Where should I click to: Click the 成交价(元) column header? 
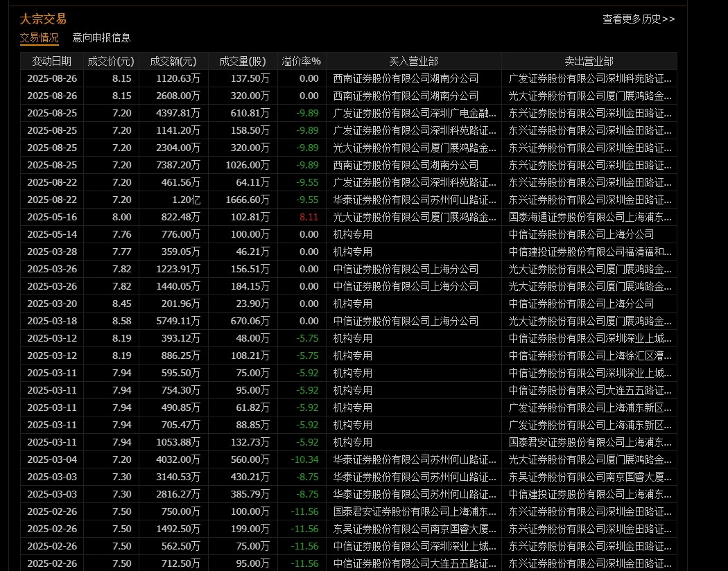[x=110, y=61]
